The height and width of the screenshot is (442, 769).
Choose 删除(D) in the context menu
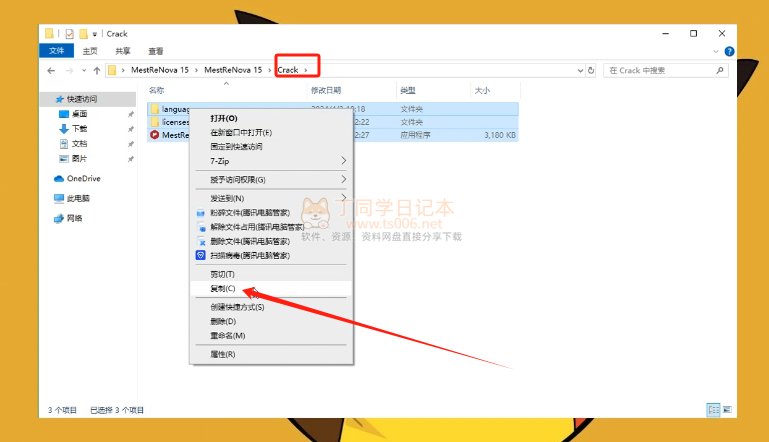(x=271, y=321)
